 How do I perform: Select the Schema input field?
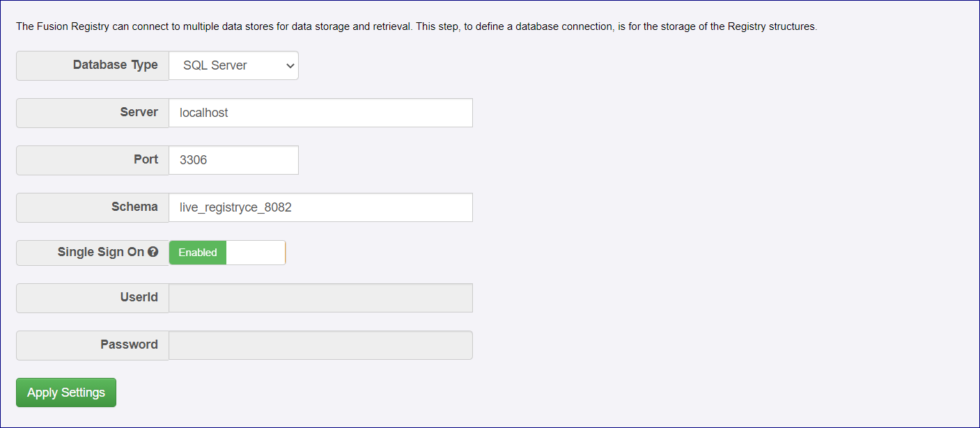point(320,207)
